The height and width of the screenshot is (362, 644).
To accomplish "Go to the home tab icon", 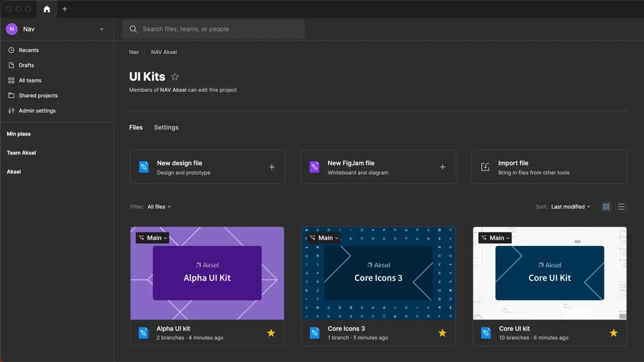I will [47, 9].
